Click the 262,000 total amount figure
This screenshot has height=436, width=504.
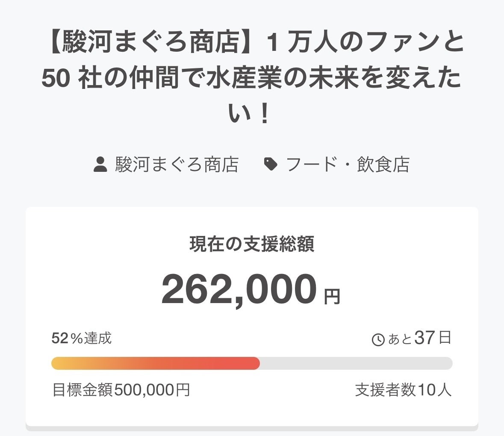239,290
